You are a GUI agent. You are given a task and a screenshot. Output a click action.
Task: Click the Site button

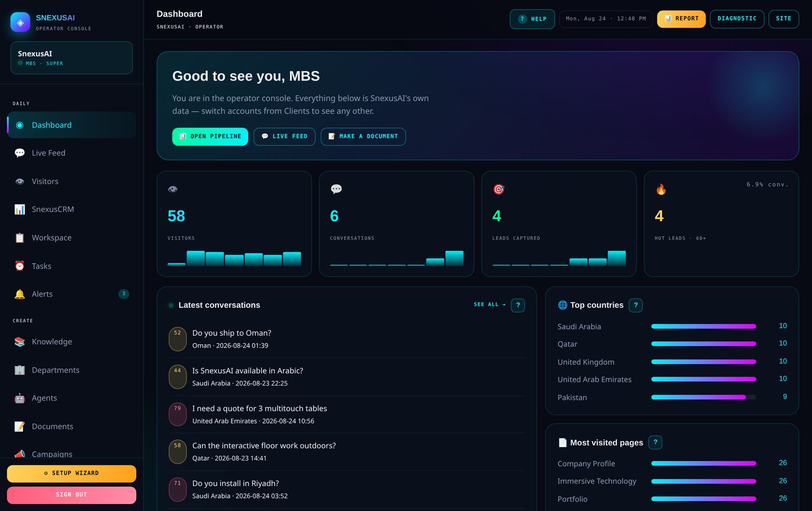(x=784, y=19)
